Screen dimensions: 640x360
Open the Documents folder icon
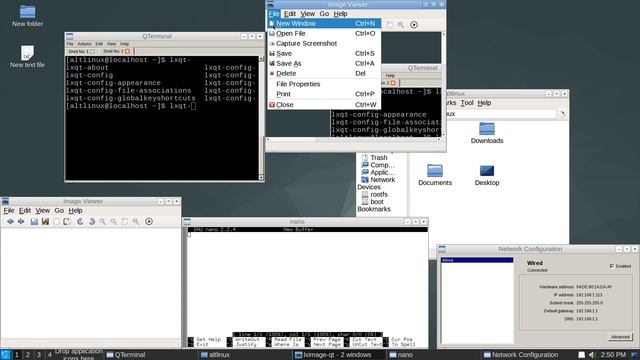click(x=435, y=175)
